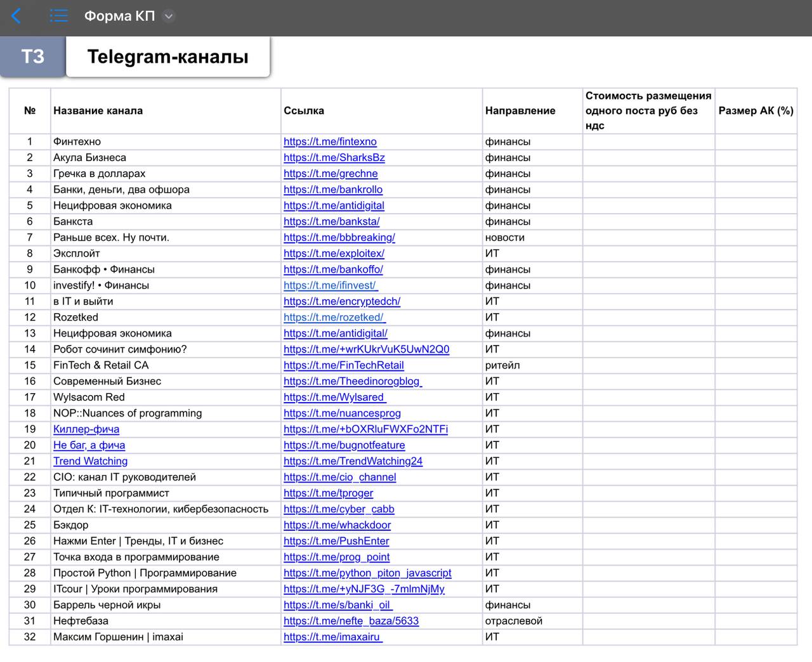The height and width of the screenshot is (662, 812).
Task: Select the Размер АК (%) header cell
Action: [x=756, y=111]
